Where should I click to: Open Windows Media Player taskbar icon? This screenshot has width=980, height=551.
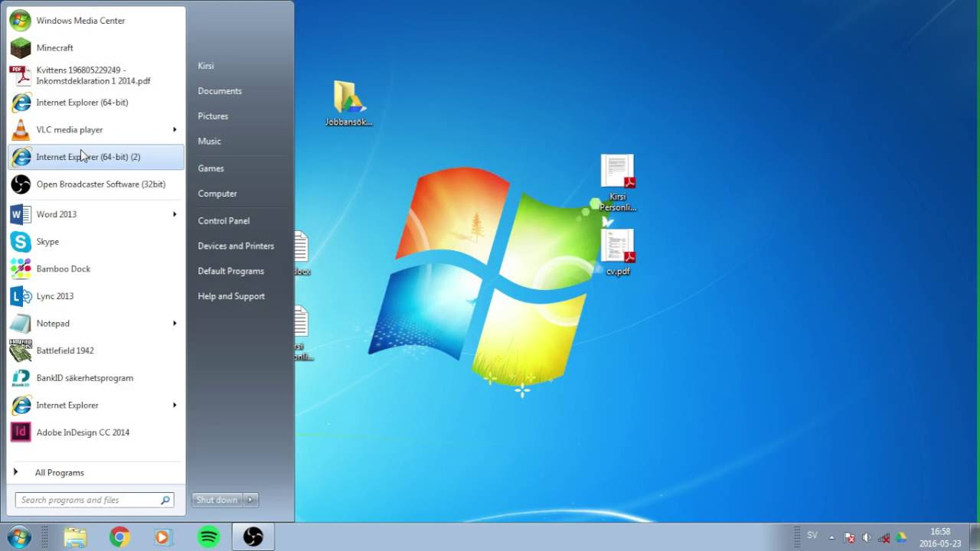click(162, 537)
